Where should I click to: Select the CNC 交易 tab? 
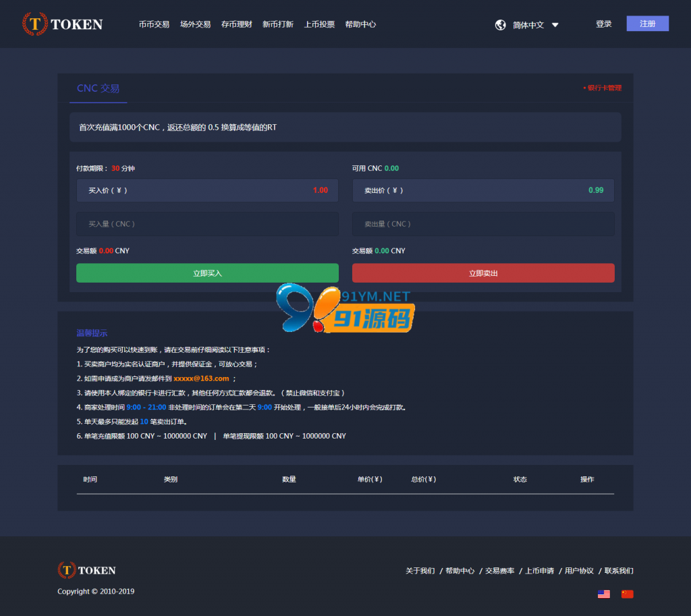pyautogui.click(x=99, y=88)
